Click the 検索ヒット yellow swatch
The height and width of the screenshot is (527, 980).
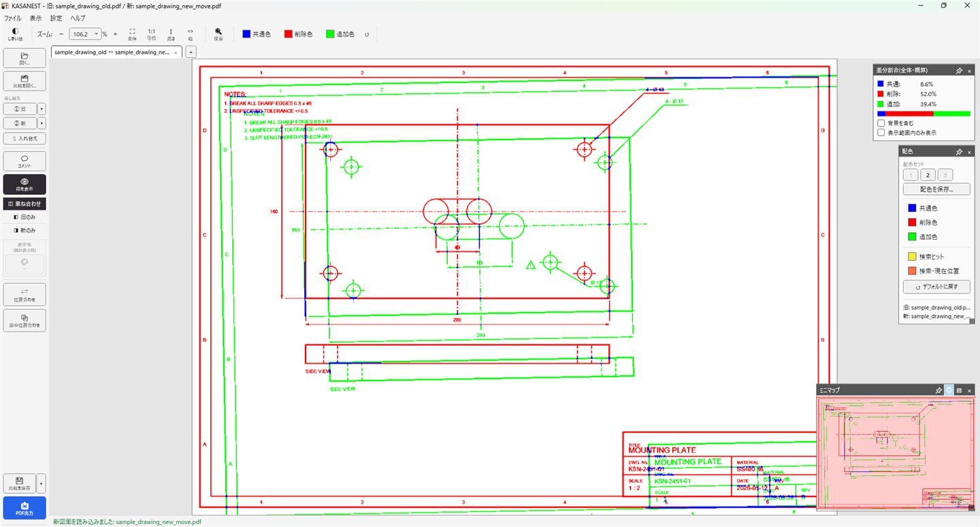[x=911, y=257]
